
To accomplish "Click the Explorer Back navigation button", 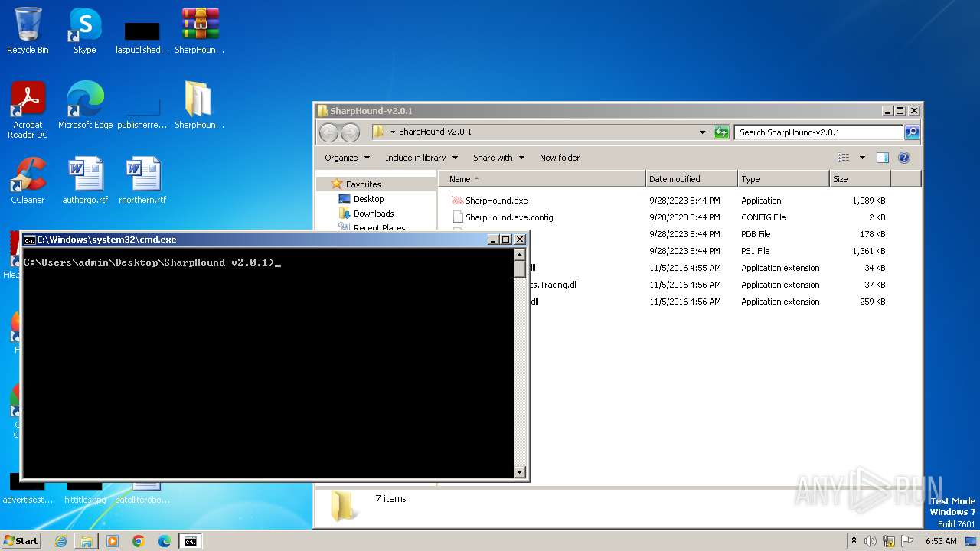I will 329,132.
